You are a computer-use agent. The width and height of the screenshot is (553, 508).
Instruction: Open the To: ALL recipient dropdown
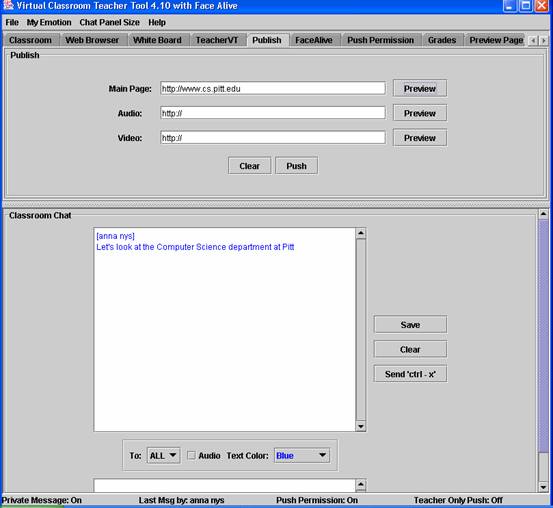[x=163, y=455]
